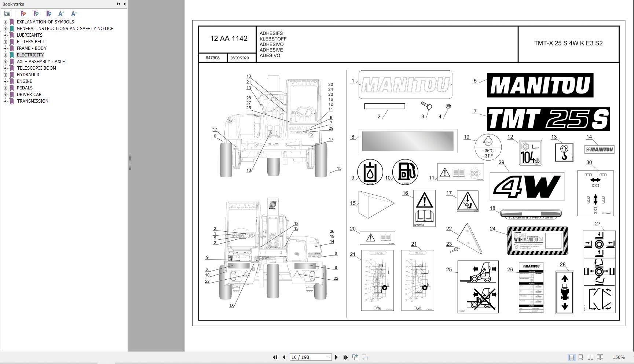634x364 pixels.
Task: Select the highlighted ELECTRICITY bookmark
Action: tap(30, 55)
